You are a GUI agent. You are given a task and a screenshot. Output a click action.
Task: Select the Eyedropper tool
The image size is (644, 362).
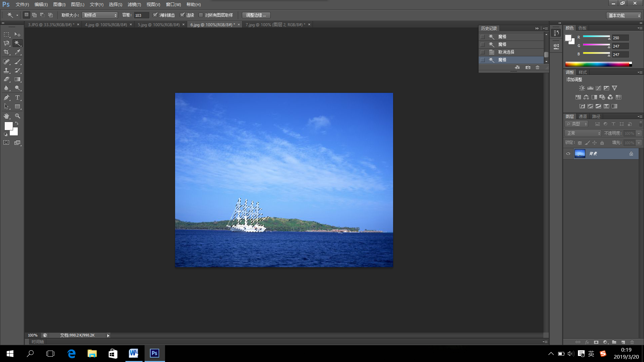pyautogui.click(x=17, y=52)
